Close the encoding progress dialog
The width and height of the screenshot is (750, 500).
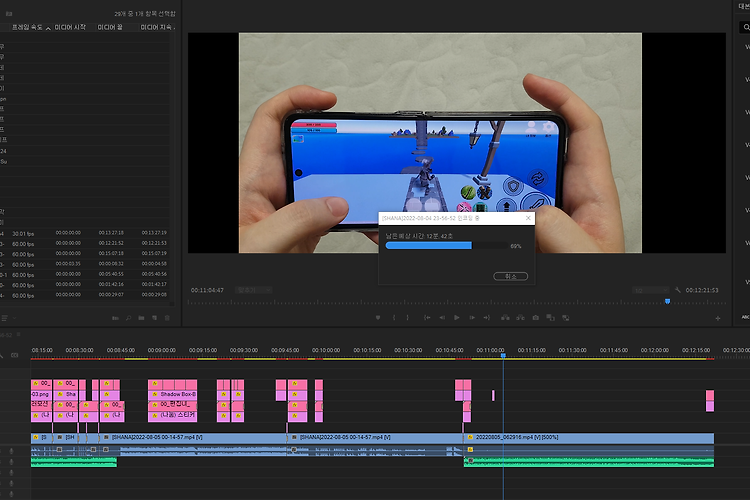coord(528,218)
